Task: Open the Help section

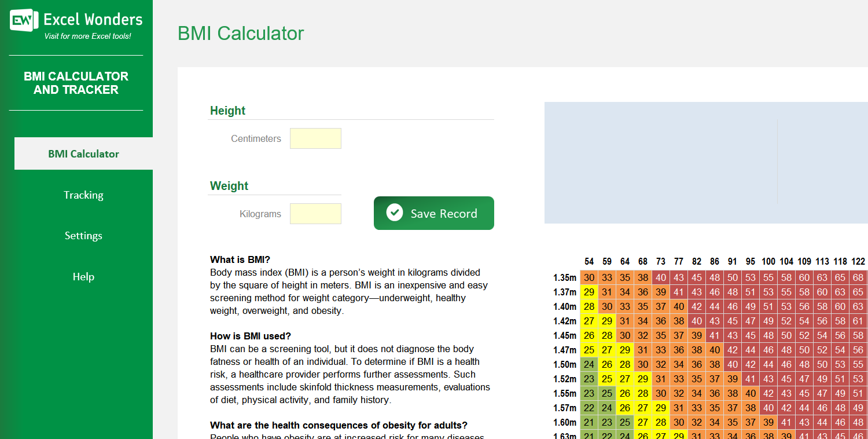Action: pos(83,277)
